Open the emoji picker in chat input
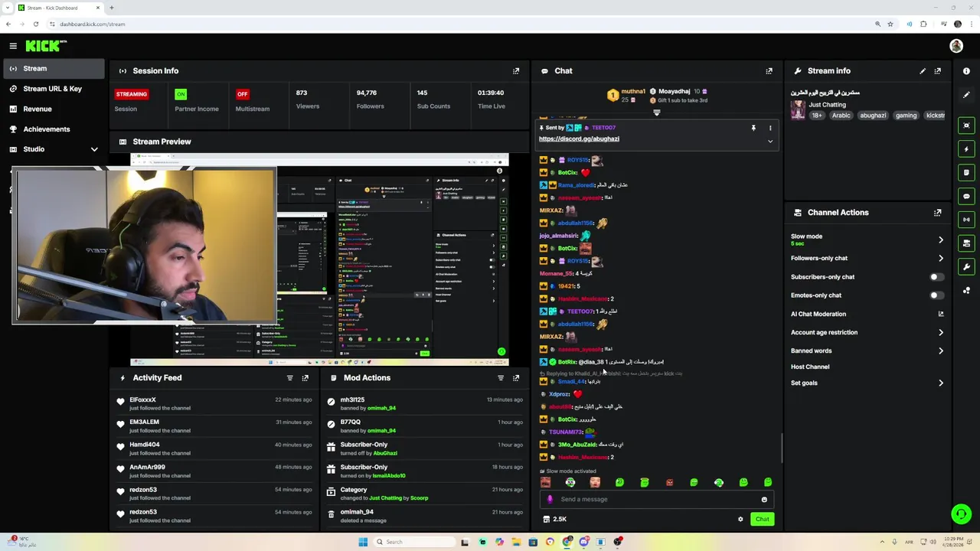 [x=764, y=500]
